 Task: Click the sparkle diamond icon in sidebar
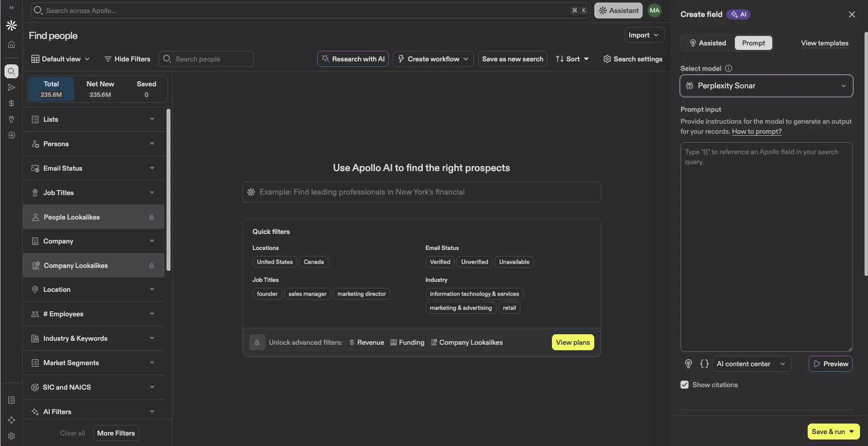11,420
